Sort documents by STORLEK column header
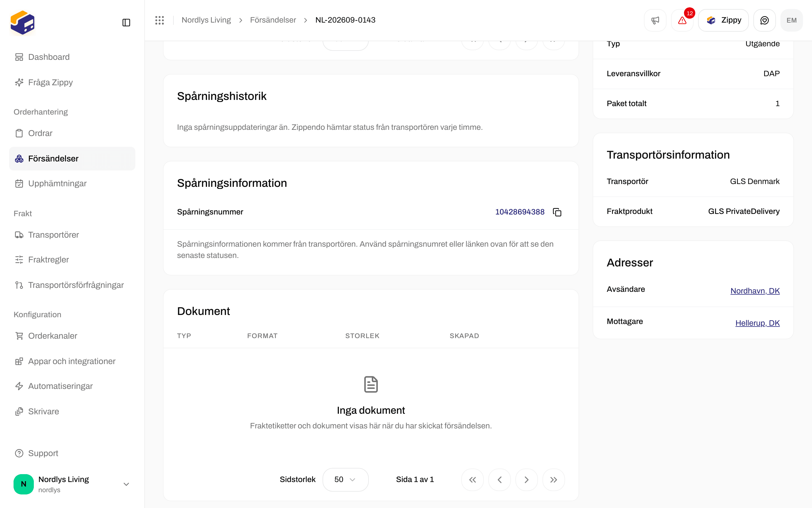The image size is (812, 508). (x=362, y=336)
